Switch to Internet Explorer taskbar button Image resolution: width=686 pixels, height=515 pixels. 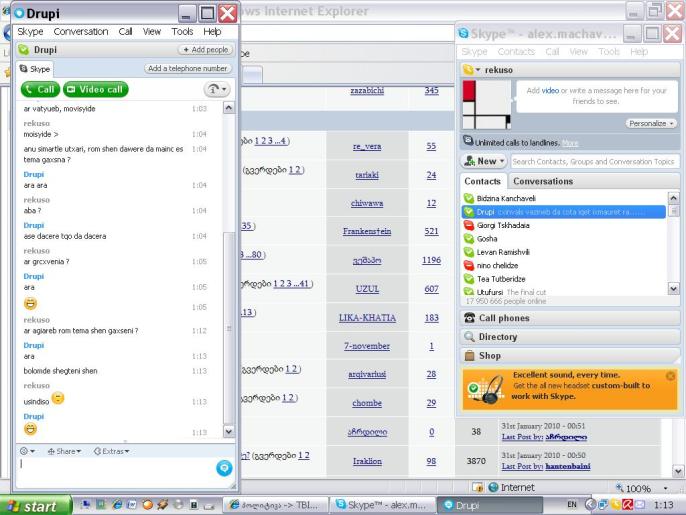(x=276, y=505)
